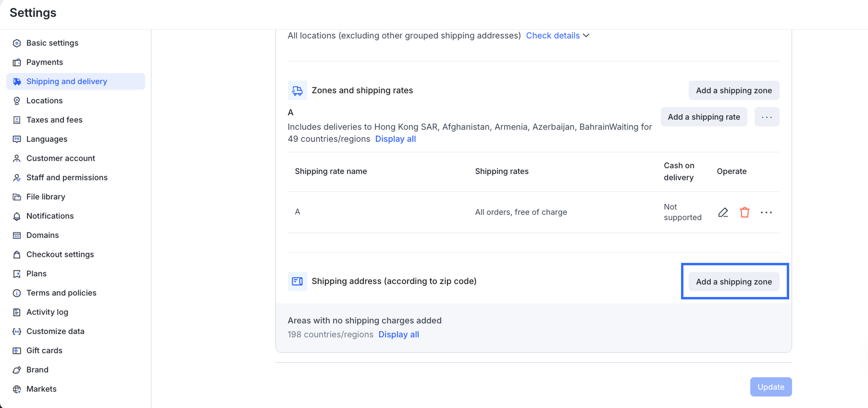Image resolution: width=868 pixels, height=408 pixels.
Task: Expand the Check details chevron
Action: coord(586,36)
